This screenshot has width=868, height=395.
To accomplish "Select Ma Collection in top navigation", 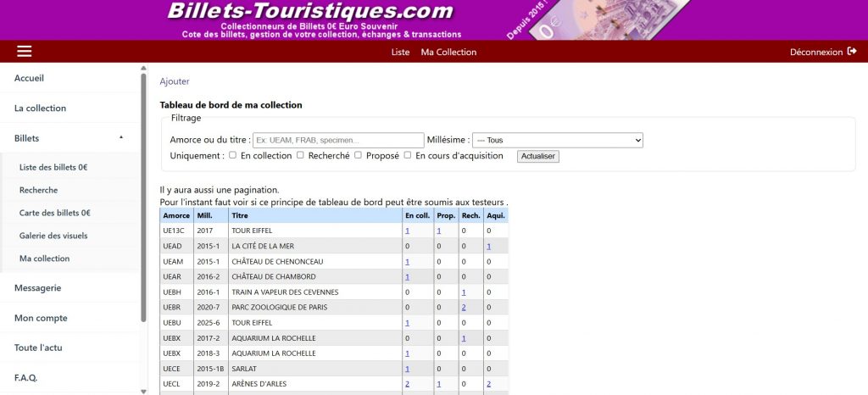I will coord(448,52).
